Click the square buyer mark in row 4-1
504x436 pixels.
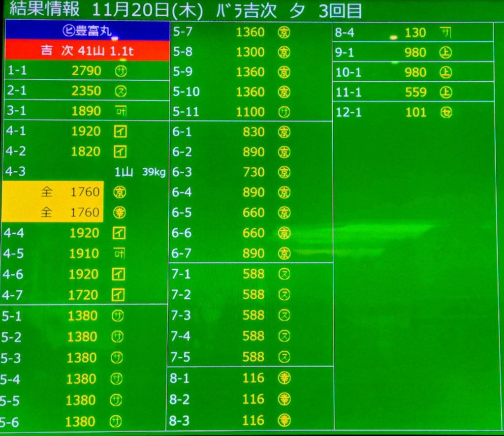click(x=119, y=132)
